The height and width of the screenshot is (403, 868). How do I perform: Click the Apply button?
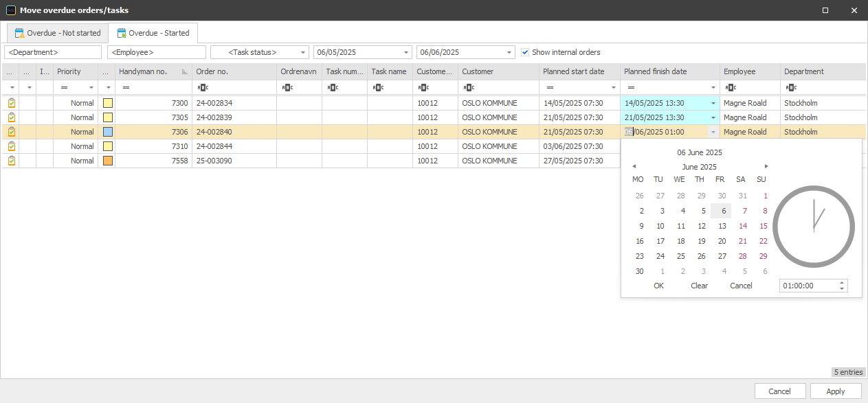(x=836, y=391)
